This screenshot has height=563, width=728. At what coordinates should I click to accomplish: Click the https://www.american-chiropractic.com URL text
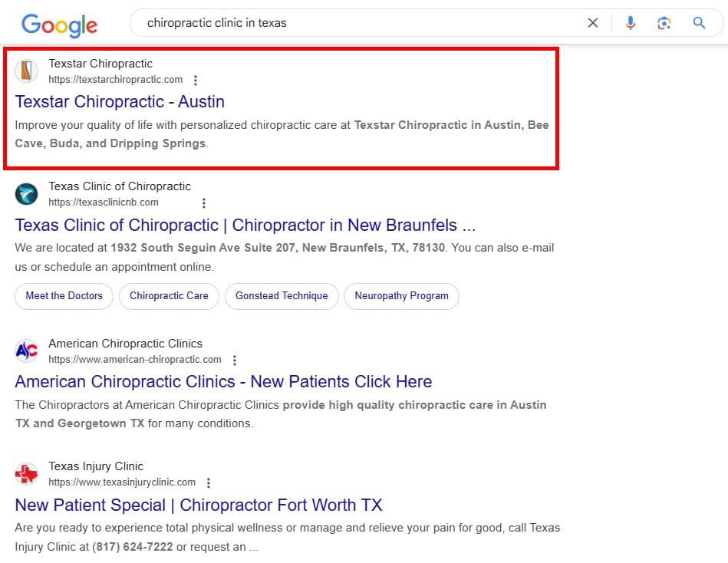(x=135, y=360)
